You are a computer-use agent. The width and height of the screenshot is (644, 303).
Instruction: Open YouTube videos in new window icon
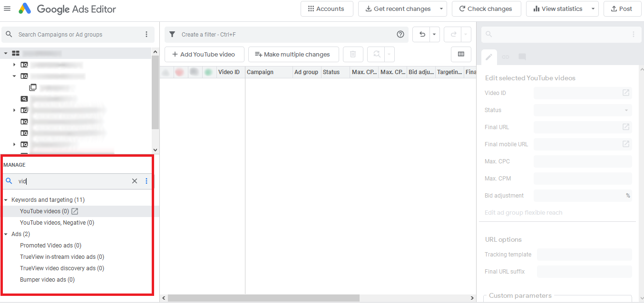[x=75, y=211]
